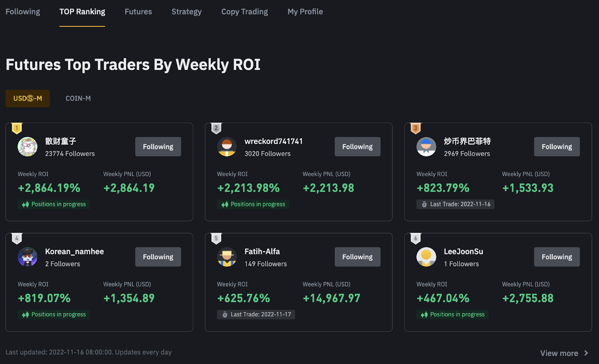
Task: Open the Strategy tab
Action: pos(186,12)
